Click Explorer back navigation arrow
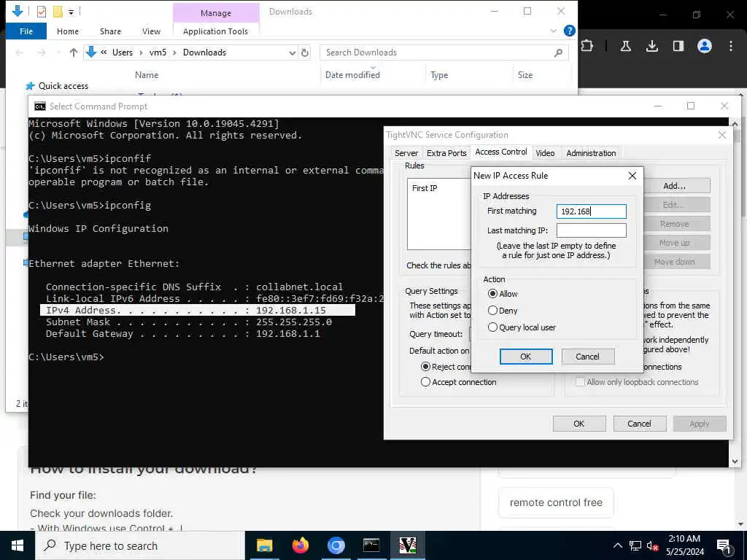747x560 pixels. click(20, 52)
